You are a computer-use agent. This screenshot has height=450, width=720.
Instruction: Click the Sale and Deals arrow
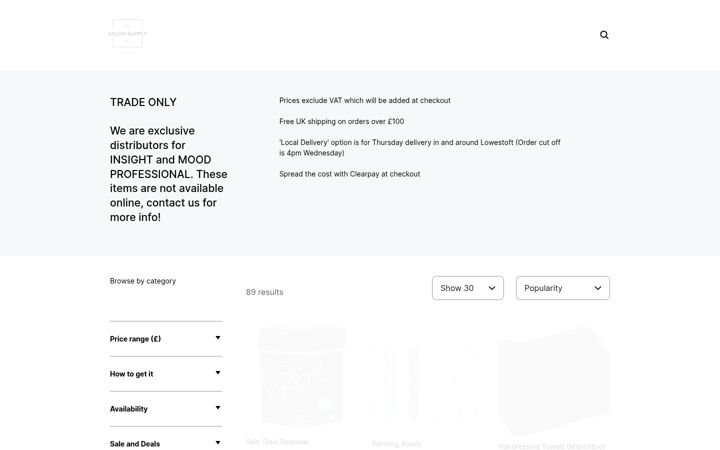pyautogui.click(x=218, y=443)
